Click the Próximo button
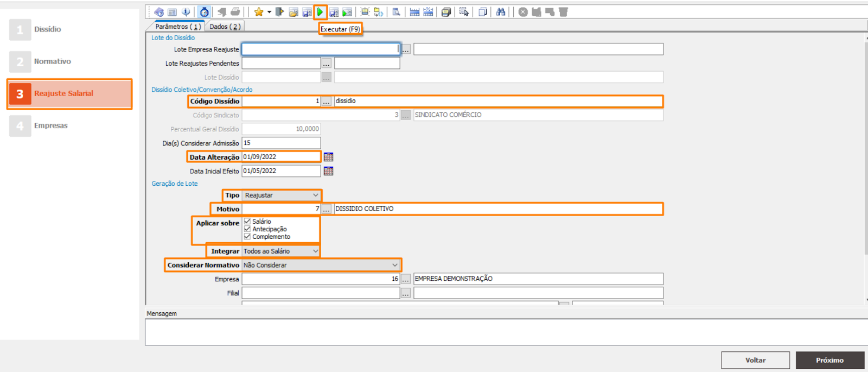Viewport: 868px width, 372px height. pos(830,360)
